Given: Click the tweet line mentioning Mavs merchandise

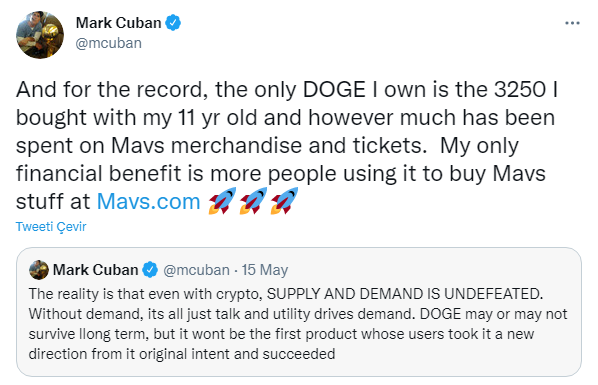Looking at the screenshot, I should coord(267,145).
